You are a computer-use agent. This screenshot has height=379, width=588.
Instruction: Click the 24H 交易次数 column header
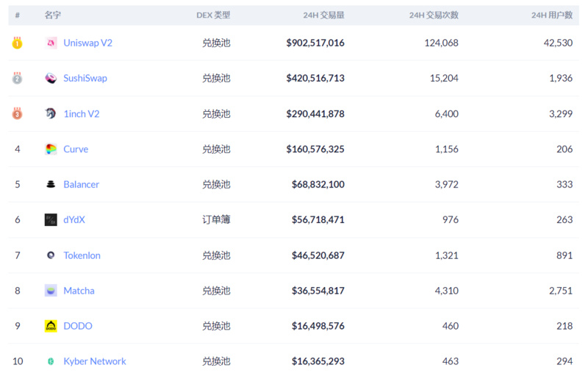click(434, 15)
